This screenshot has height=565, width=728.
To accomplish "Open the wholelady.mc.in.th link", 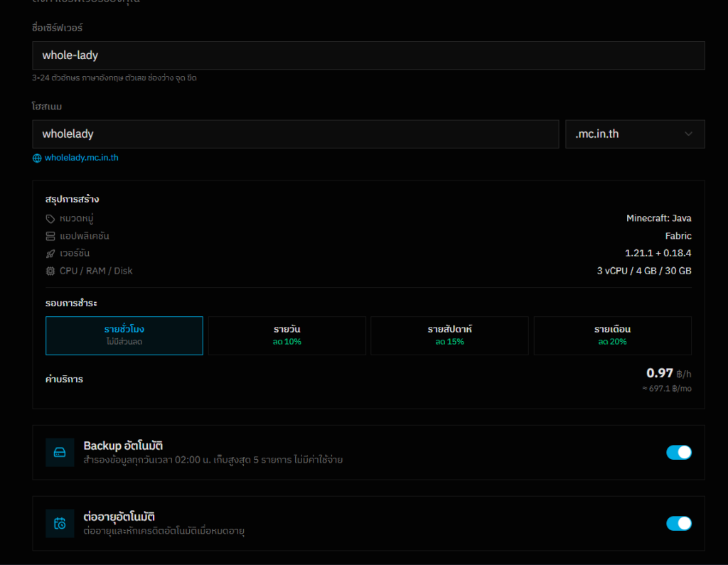I will point(81,158).
